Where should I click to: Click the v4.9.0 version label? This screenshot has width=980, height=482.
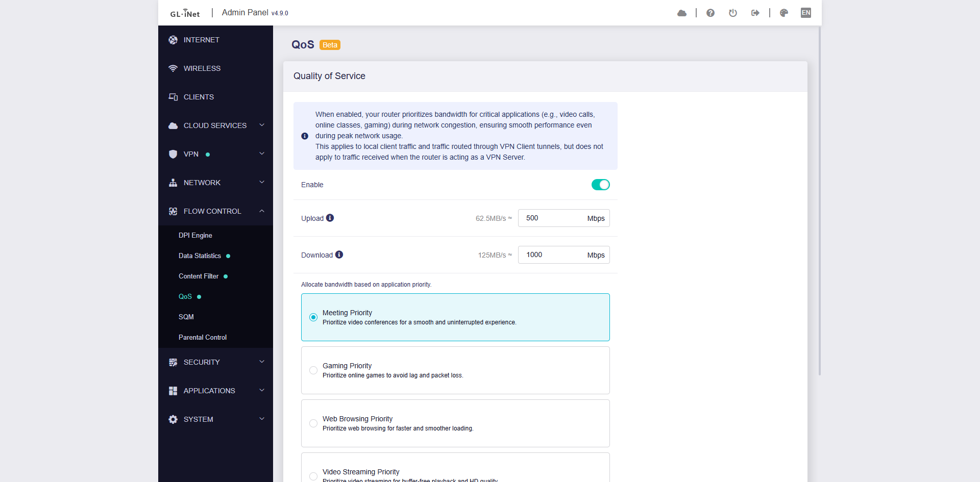[280, 13]
